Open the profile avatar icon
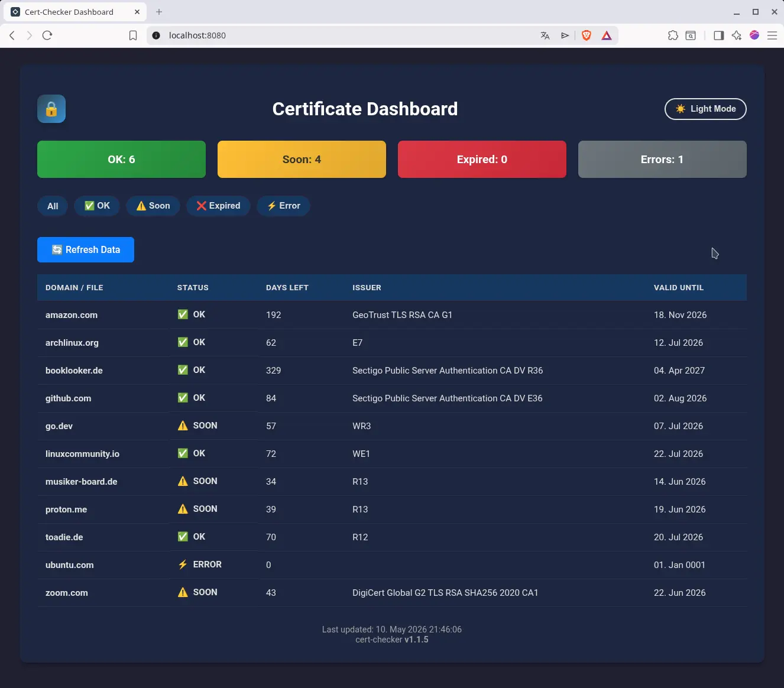The image size is (784, 688). [754, 35]
